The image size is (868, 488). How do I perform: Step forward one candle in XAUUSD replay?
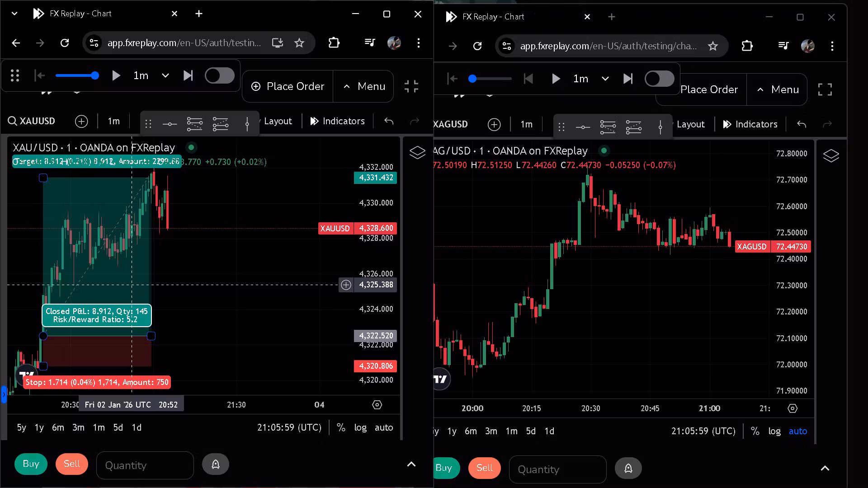188,76
